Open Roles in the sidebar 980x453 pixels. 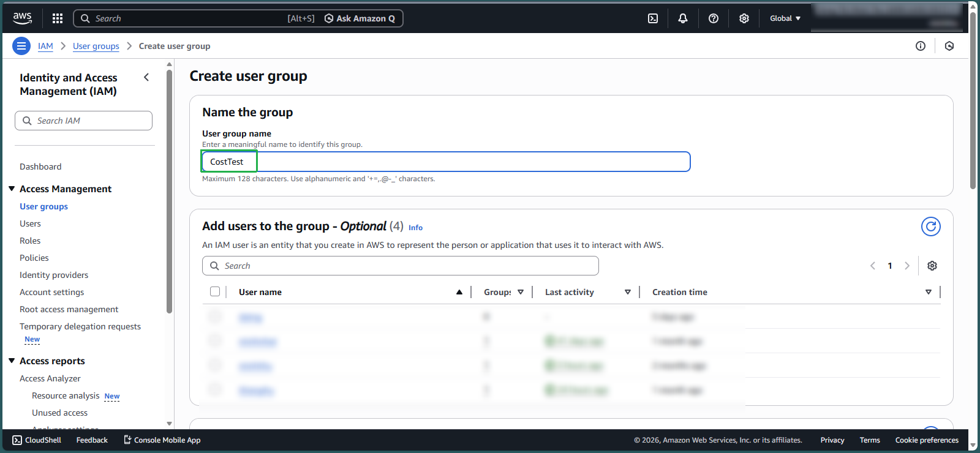[30, 241]
